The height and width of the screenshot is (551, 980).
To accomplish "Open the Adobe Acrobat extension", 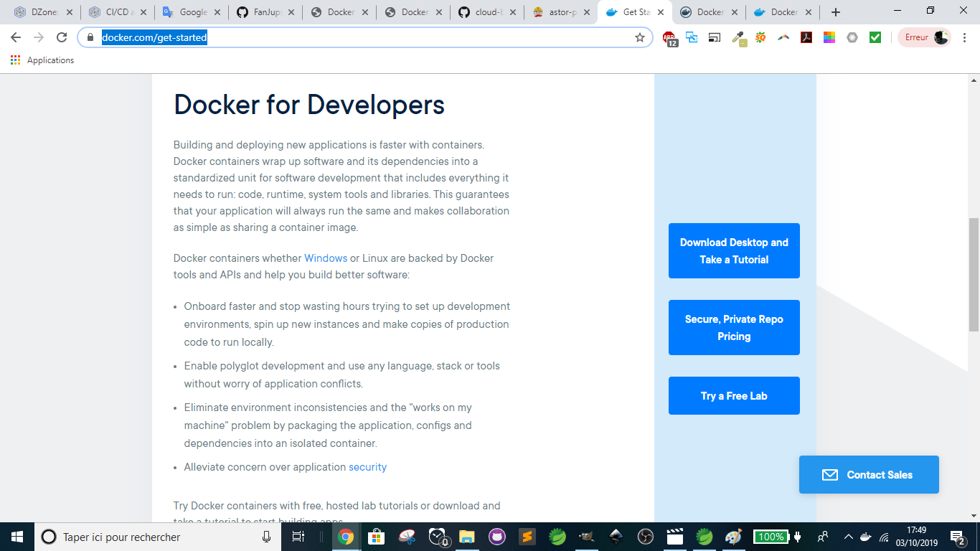I will coord(806,37).
